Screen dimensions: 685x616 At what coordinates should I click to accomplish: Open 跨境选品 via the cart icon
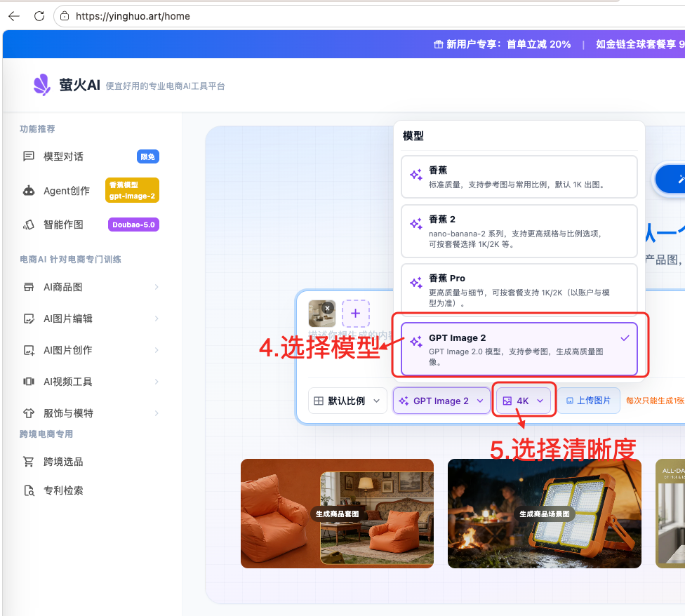tap(29, 462)
